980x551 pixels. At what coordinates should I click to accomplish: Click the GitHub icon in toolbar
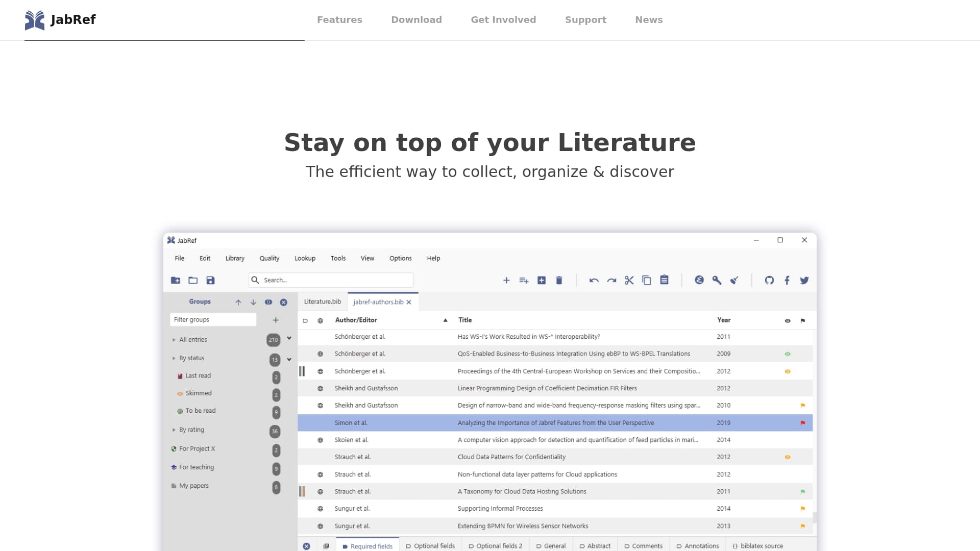coord(769,280)
